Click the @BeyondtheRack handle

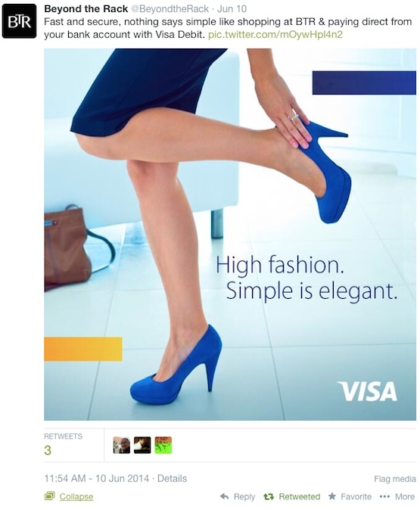170,9
